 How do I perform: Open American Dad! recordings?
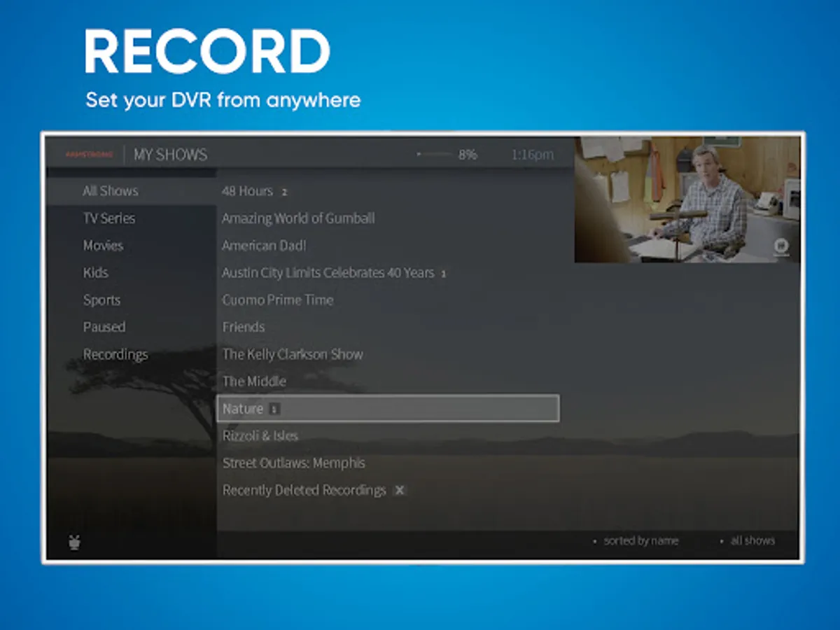pos(264,246)
